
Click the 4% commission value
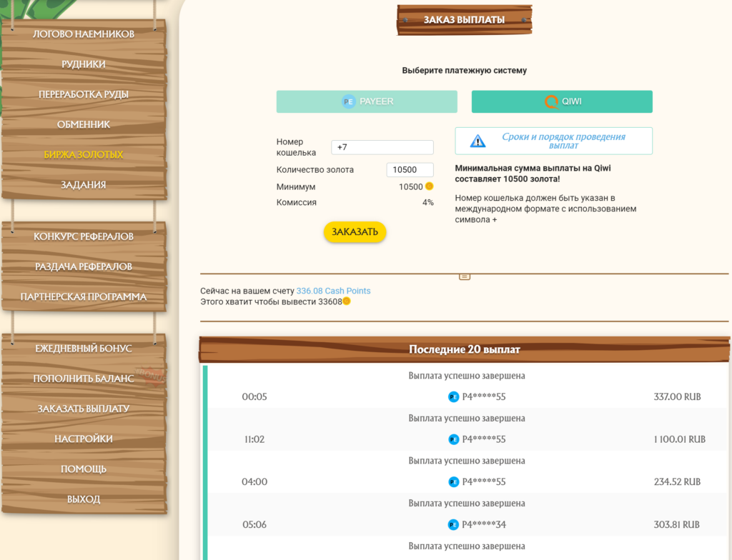click(x=427, y=203)
